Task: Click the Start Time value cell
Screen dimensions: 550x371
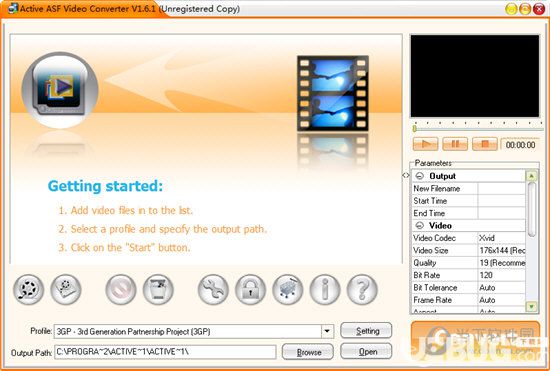Action: coord(502,201)
